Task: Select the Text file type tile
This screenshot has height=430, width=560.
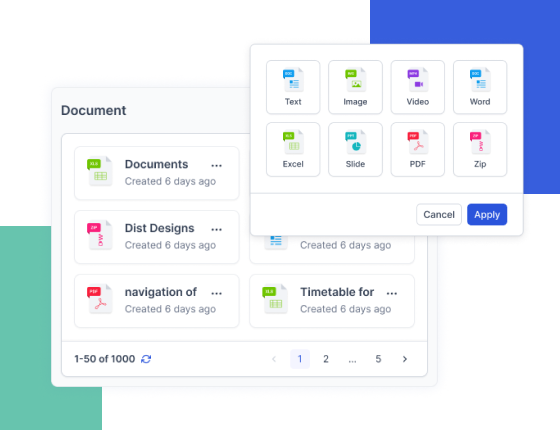Action: 293,87
